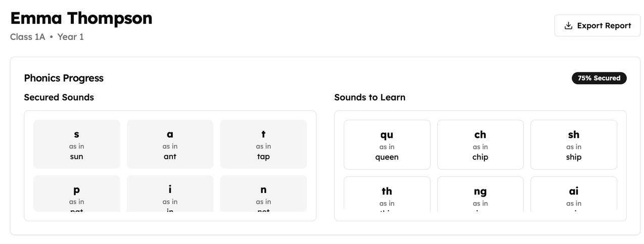Click the Sounds to Learn section title

(370, 97)
